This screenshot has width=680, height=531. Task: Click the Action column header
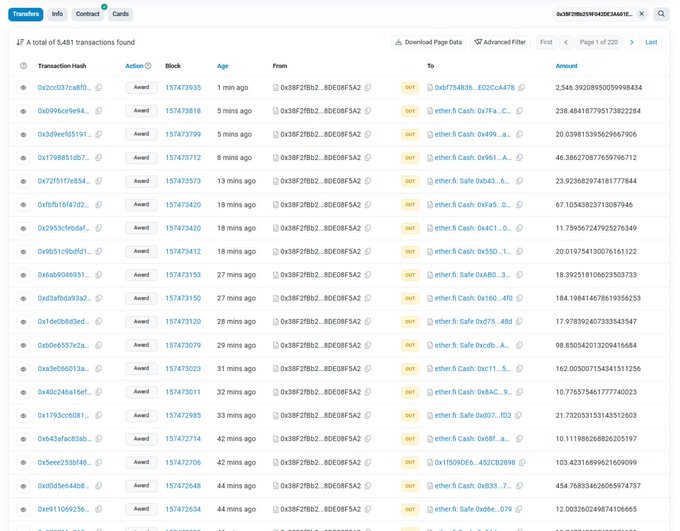point(134,66)
